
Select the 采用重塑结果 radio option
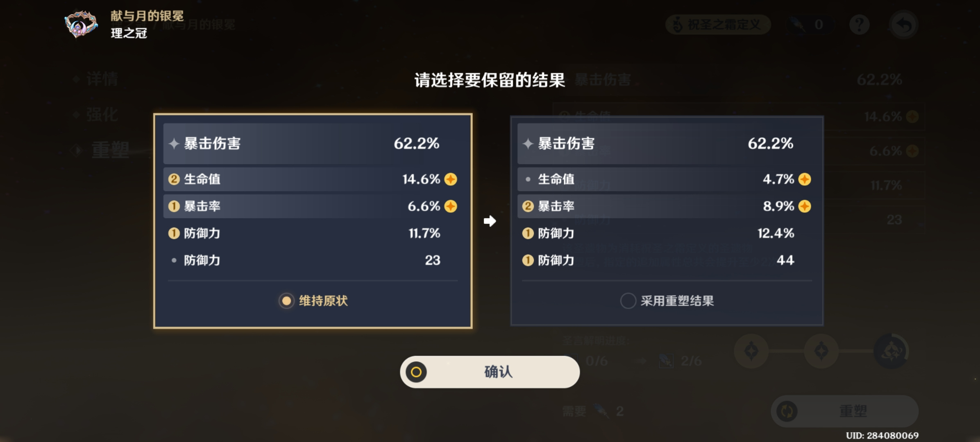(667, 301)
